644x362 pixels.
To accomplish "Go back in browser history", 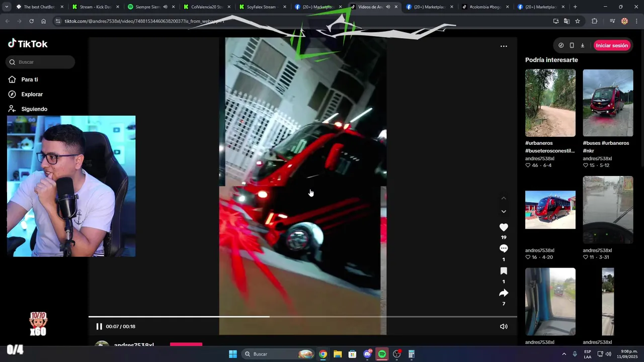I will coord(7,21).
